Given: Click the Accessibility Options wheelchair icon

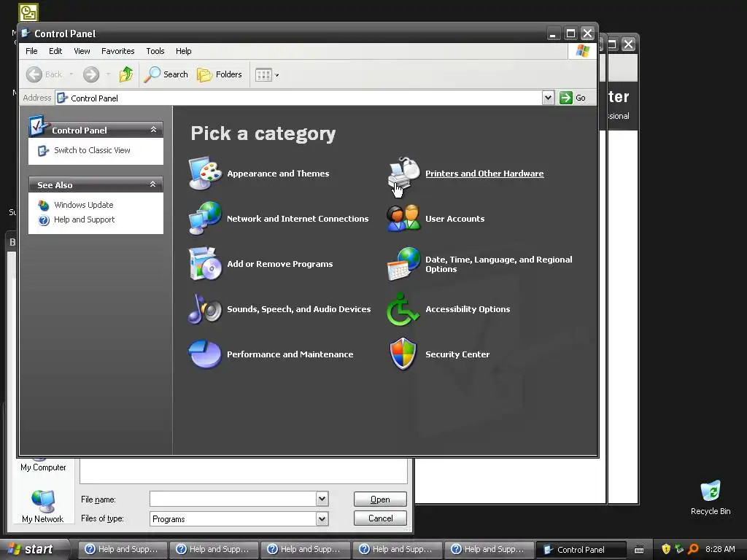Looking at the screenshot, I should tap(403, 309).
